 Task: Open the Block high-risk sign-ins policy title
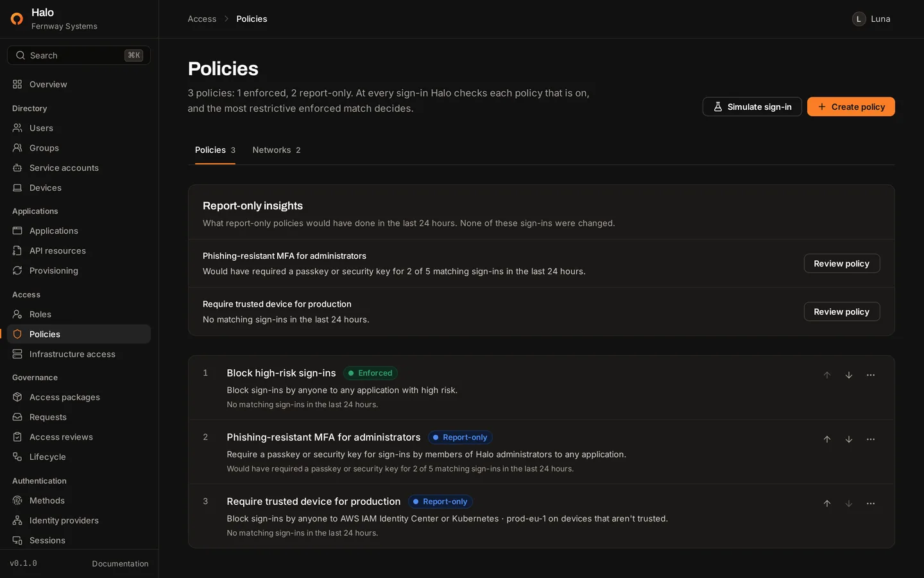pos(281,373)
